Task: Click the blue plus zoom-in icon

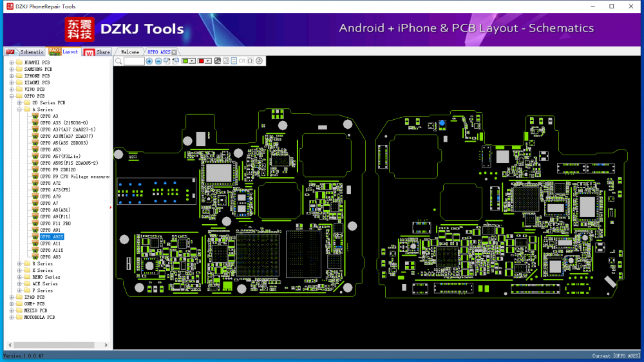Action: click(149, 61)
